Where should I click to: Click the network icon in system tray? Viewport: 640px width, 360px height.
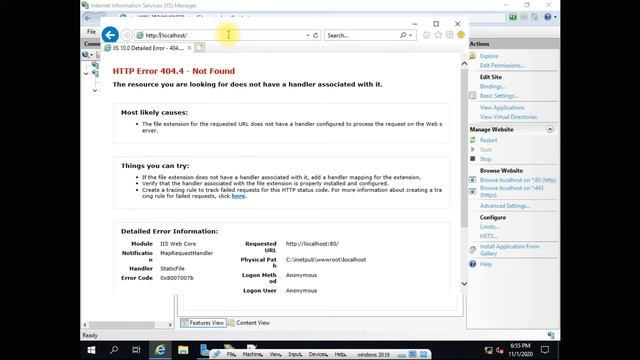click(489, 350)
